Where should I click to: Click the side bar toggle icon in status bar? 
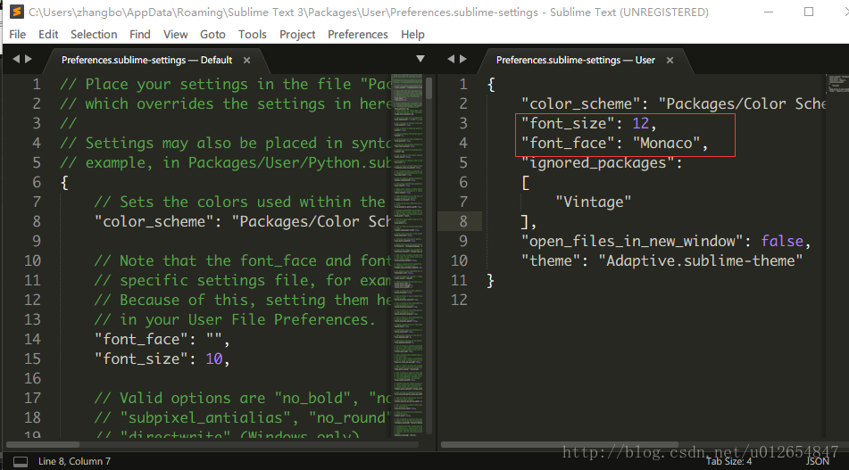tap(20, 461)
